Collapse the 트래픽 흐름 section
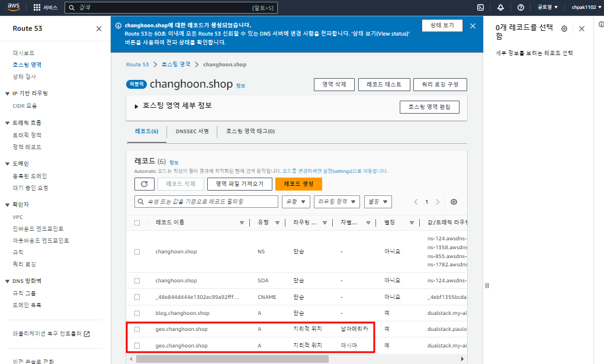The width and height of the screenshot is (604, 364). 7,123
